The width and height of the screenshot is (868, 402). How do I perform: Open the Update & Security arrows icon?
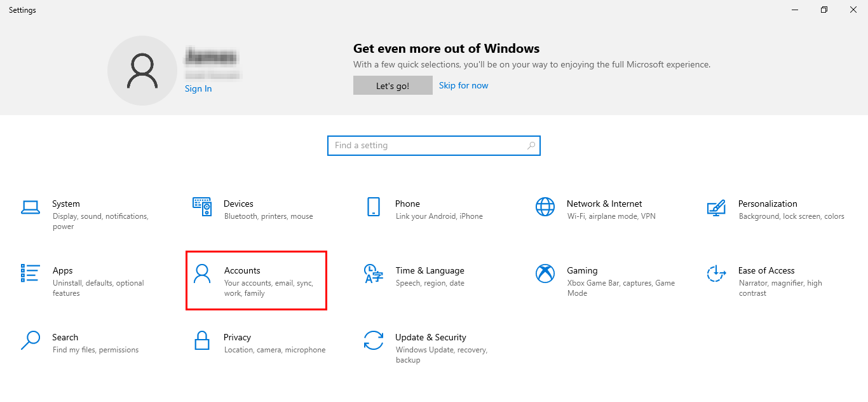pyautogui.click(x=374, y=340)
